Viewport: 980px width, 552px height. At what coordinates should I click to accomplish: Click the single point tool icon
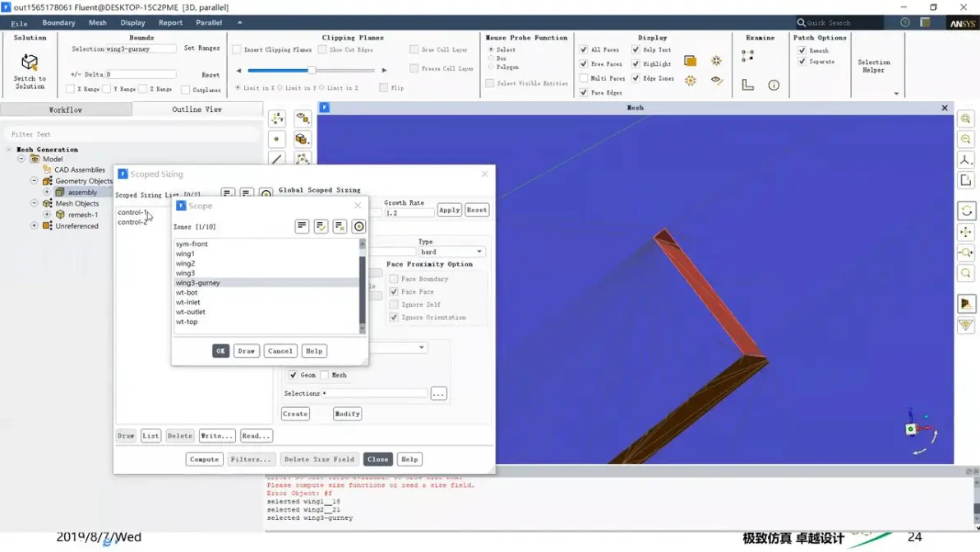[277, 139]
